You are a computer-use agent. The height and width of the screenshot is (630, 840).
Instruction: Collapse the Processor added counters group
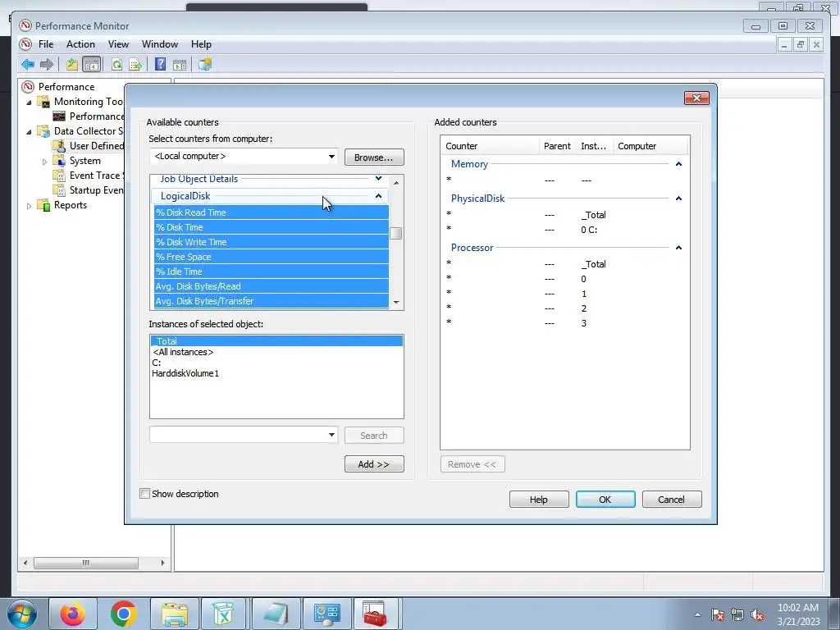coord(678,248)
